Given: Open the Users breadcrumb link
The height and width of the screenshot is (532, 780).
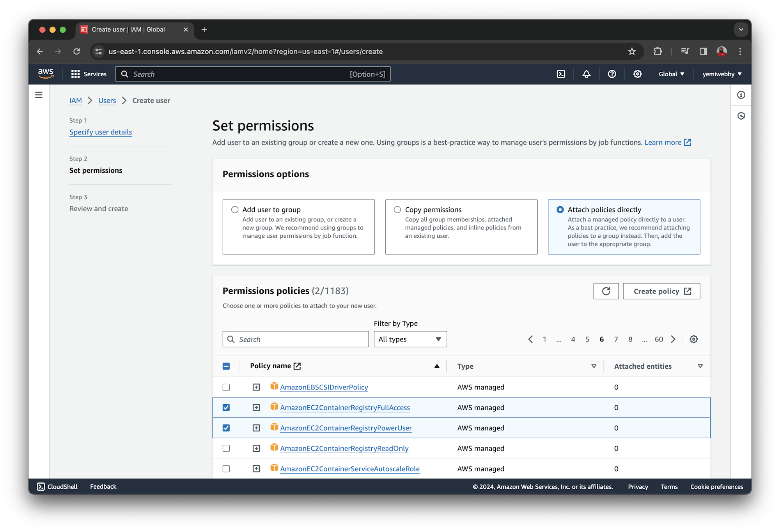Looking at the screenshot, I should tap(107, 100).
